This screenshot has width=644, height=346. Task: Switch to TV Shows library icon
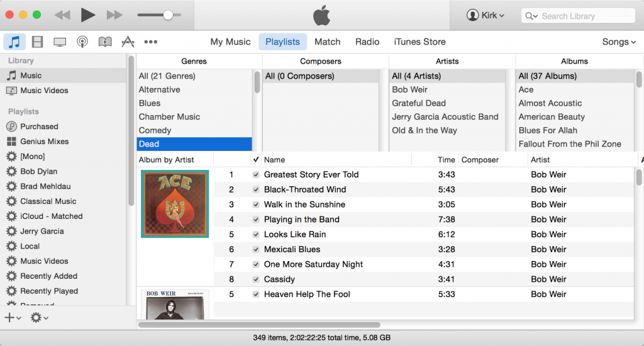point(60,42)
